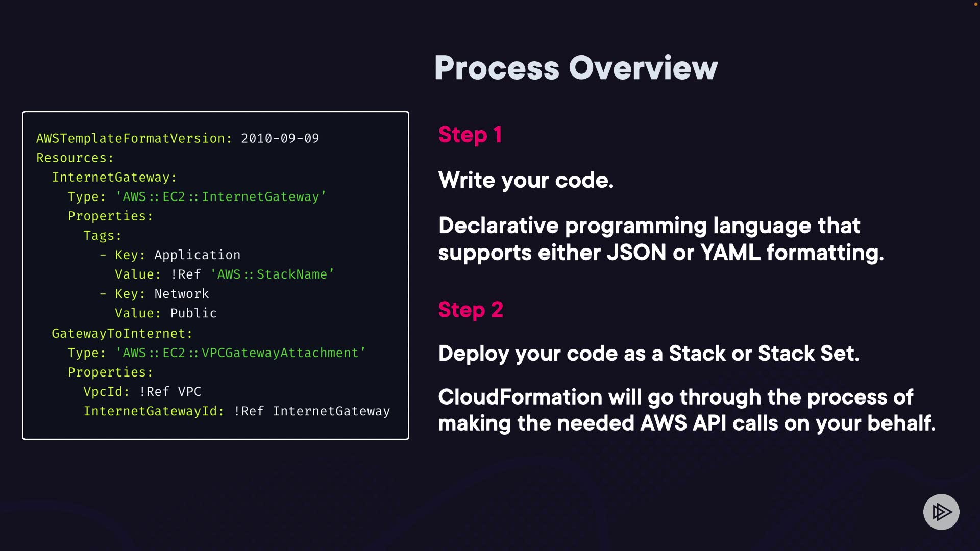Click the 'Write your code.' text
The width and height of the screenshot is (980, 551).
tap(526, 180)
